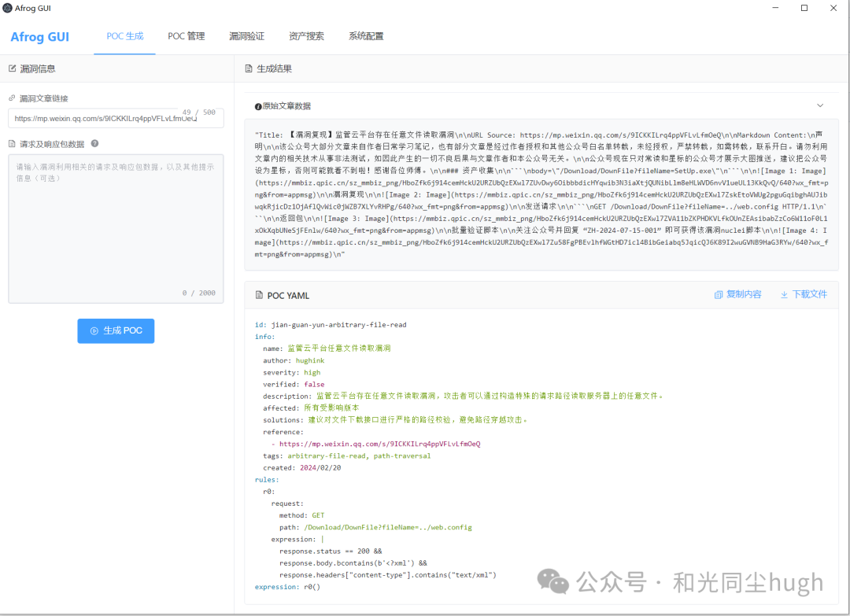Click the id line jian-guan-yun-arbitrary-file-read
This screenshot has width=850, height=616.
pyautogui.click(x=331, y=325)
